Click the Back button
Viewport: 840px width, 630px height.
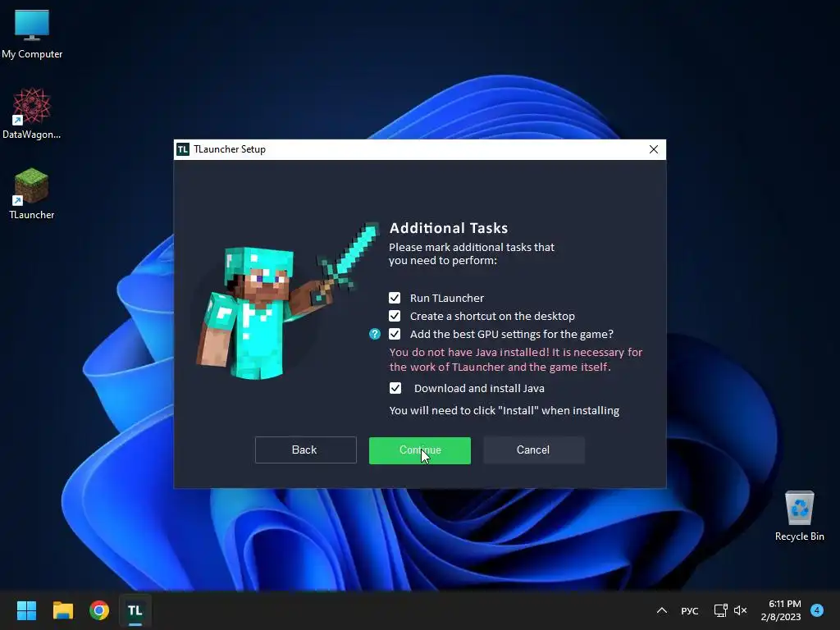tap(305, 450)
